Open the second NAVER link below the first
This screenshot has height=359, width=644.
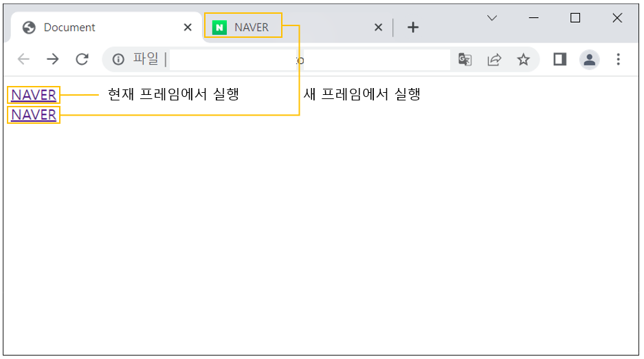[x=34, y=115]
